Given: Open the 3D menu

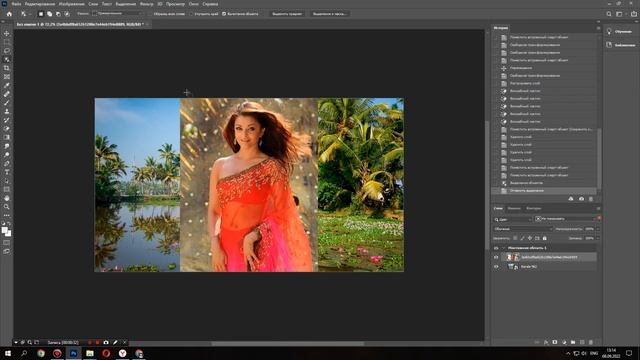Looking at the screenshot, I should tap(160, 4).
